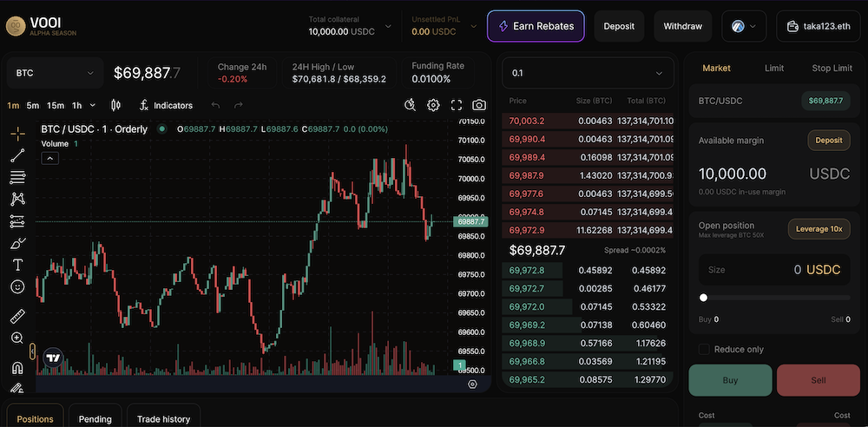This screenshot has width=868, height=427.
Task: Select the 69,987.9 ask price row
Action: (588, 175)
